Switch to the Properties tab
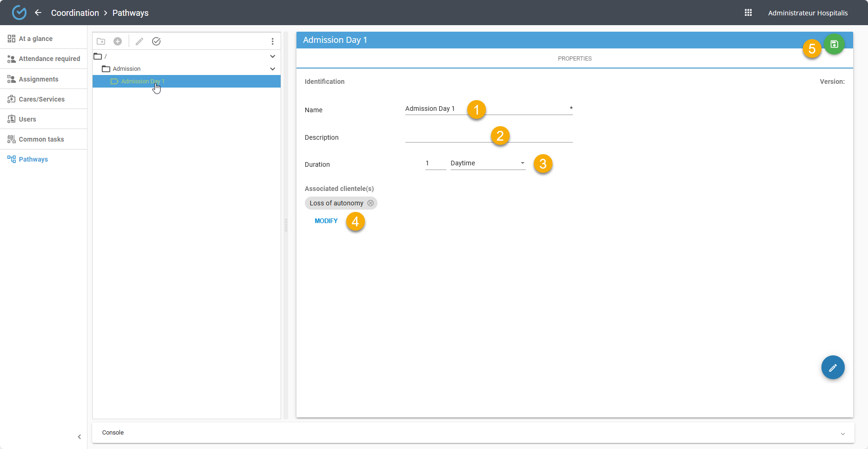 click(574, 59)
